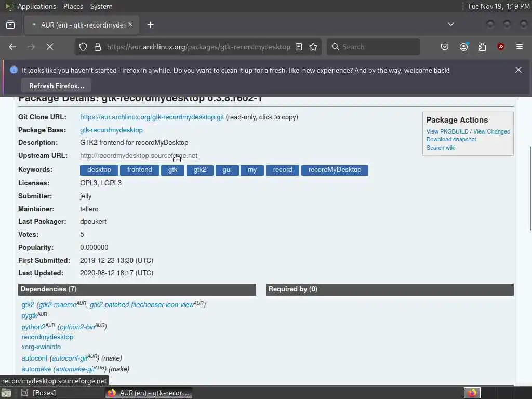532x399 pixels.
Task: Select the AUR (en) gtk-recordmydesktop tab
Action: [x=82, y=25]
